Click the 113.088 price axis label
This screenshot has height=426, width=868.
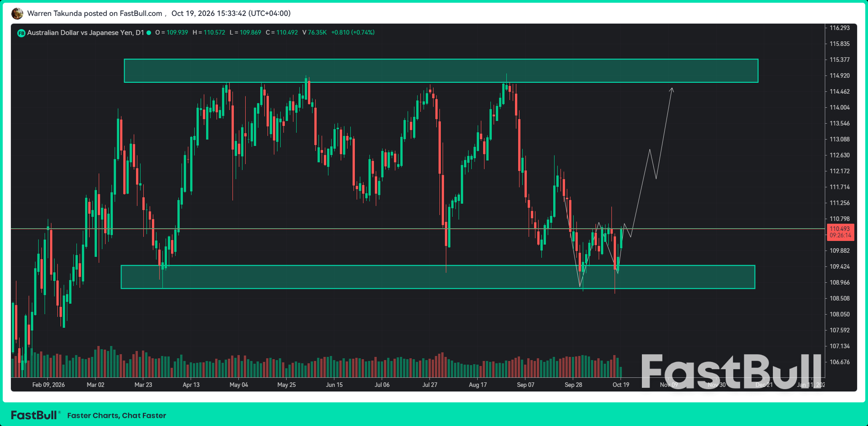coord(840,139)
